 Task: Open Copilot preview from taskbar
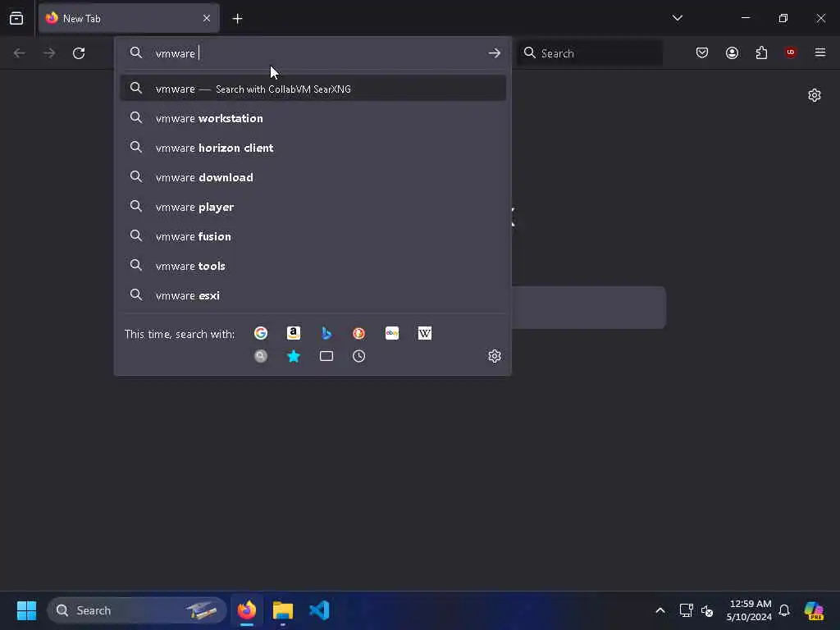coord(814,610)
